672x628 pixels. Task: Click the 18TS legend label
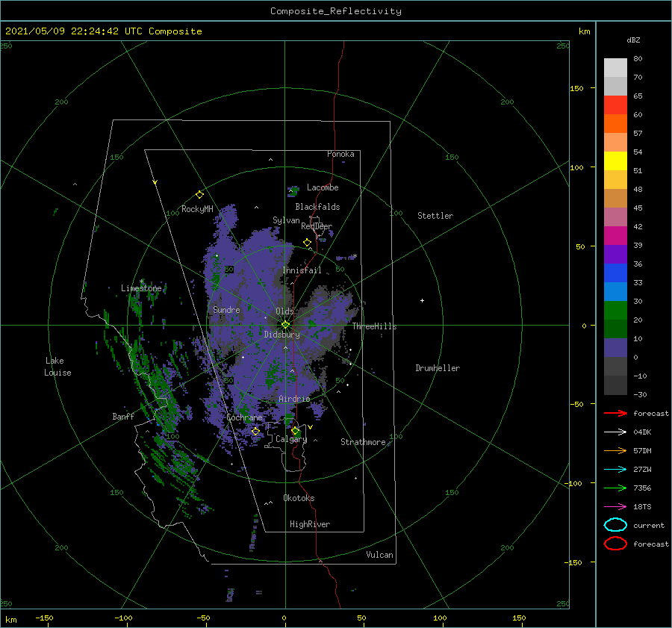click(x=642, y=507)
